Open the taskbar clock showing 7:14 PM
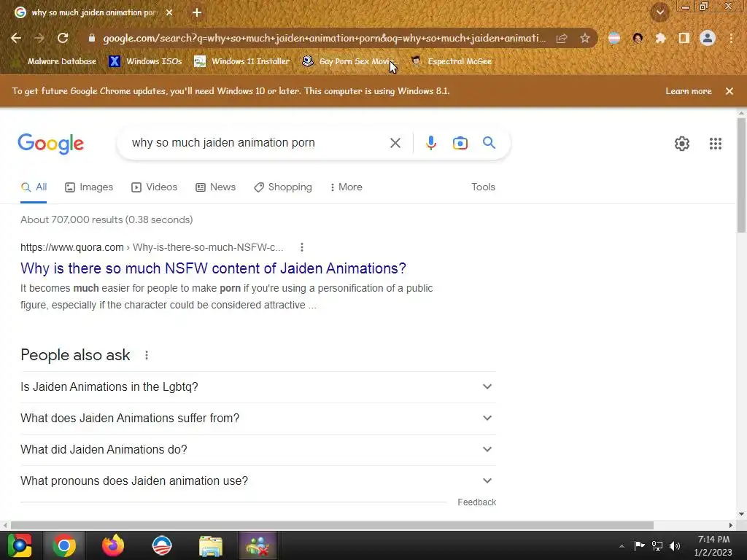This screenshot has width=747, height=560. coord(713,545)
